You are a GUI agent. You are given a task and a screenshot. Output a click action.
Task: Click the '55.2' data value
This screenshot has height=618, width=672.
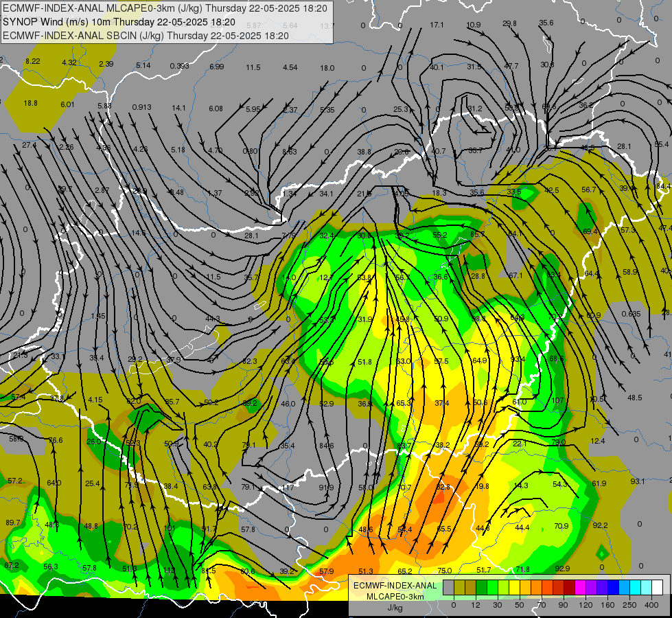point(440,235)
